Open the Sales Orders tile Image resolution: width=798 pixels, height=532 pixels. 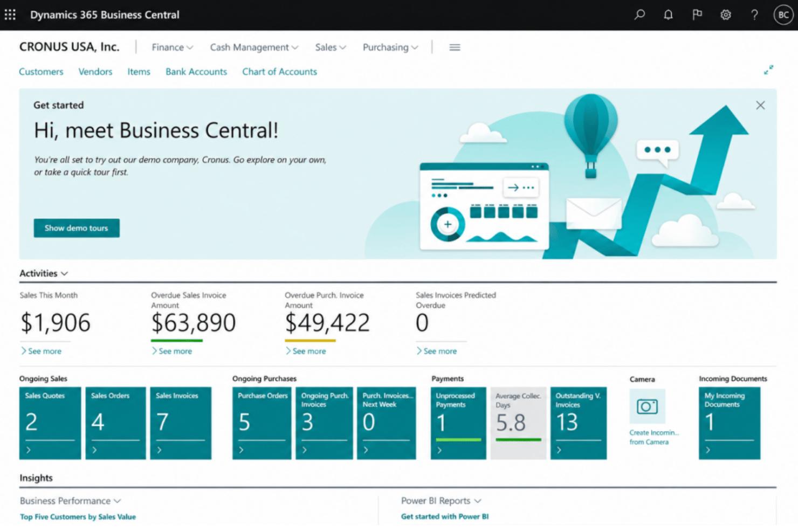115,423
